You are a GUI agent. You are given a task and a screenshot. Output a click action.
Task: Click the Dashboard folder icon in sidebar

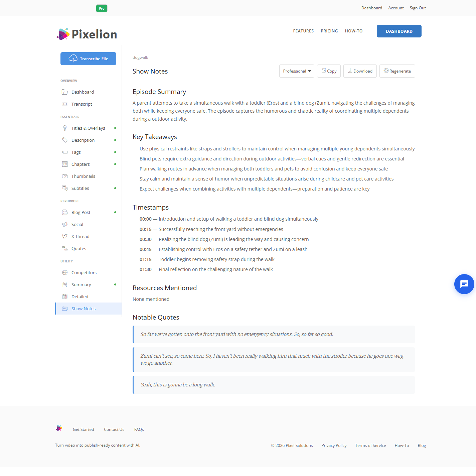65,92
